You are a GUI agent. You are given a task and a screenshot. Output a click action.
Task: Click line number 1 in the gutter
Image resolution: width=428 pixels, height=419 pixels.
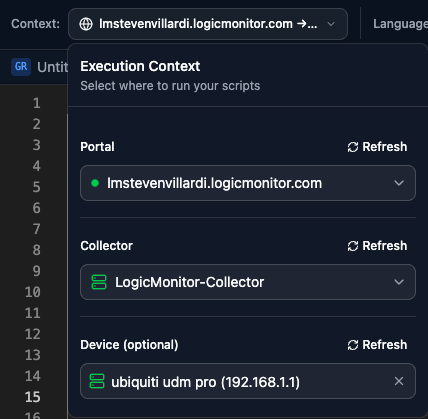point(36,103)
